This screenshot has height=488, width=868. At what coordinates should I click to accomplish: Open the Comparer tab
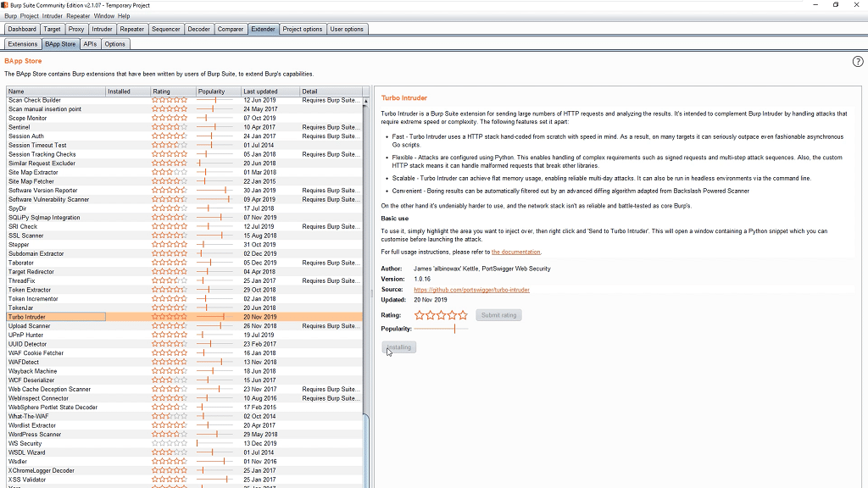231,30
